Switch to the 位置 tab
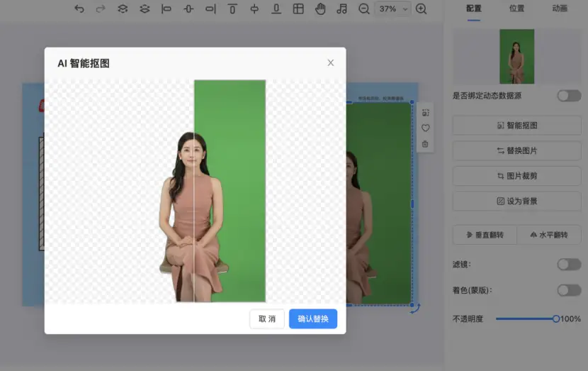This screenshot has height=371, width=588. tap(516, 9)
